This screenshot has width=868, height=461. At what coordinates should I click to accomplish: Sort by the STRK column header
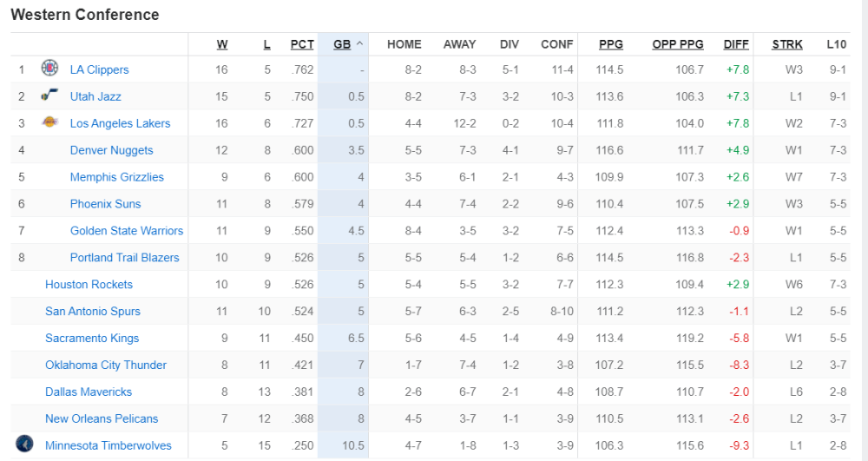pos(787,44)
